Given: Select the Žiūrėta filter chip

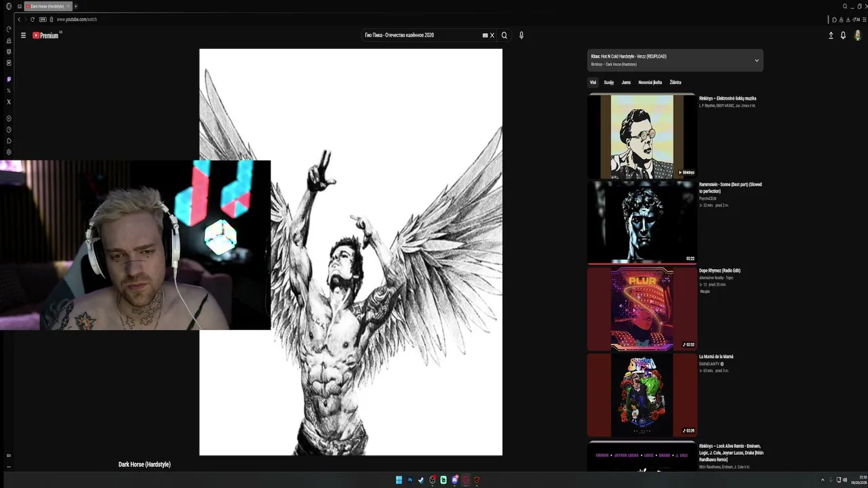Looking at the screenshot, I should coord(675,83).
